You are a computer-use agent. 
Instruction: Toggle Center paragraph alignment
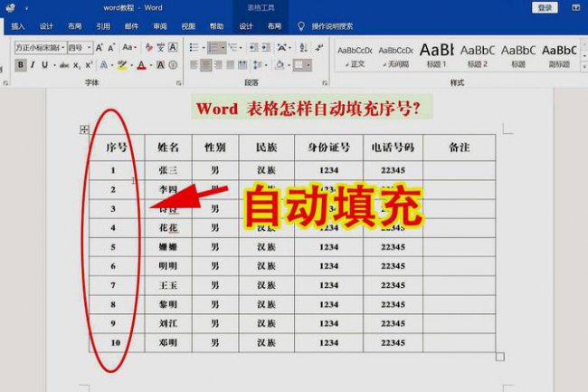click(206, 65)
